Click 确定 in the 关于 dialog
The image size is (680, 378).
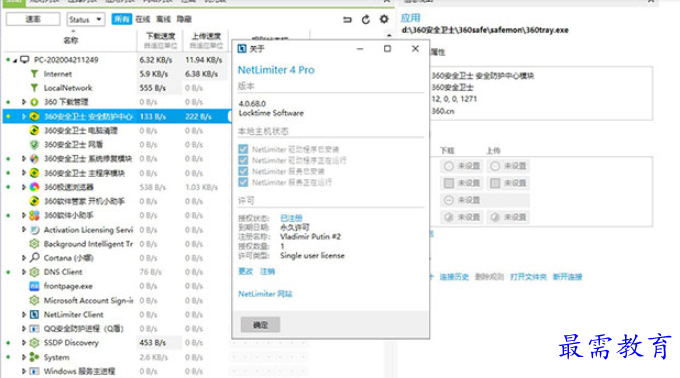[260, 325]
